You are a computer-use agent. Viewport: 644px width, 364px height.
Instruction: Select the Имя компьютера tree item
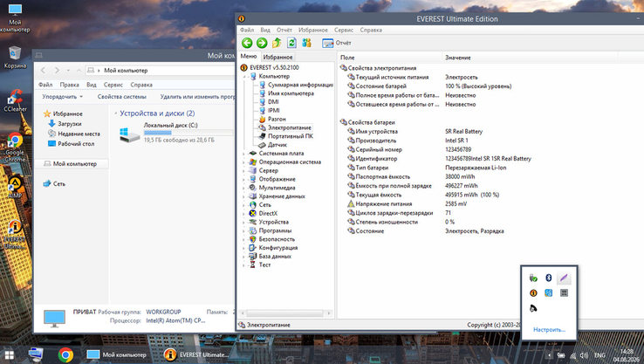(287, 93)
